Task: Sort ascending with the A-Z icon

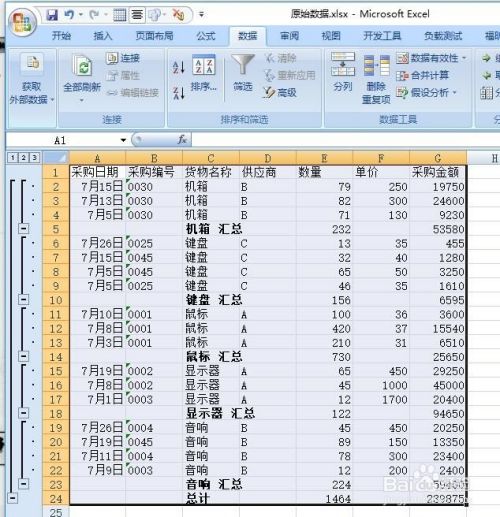Action: click(x=179, y=67)
